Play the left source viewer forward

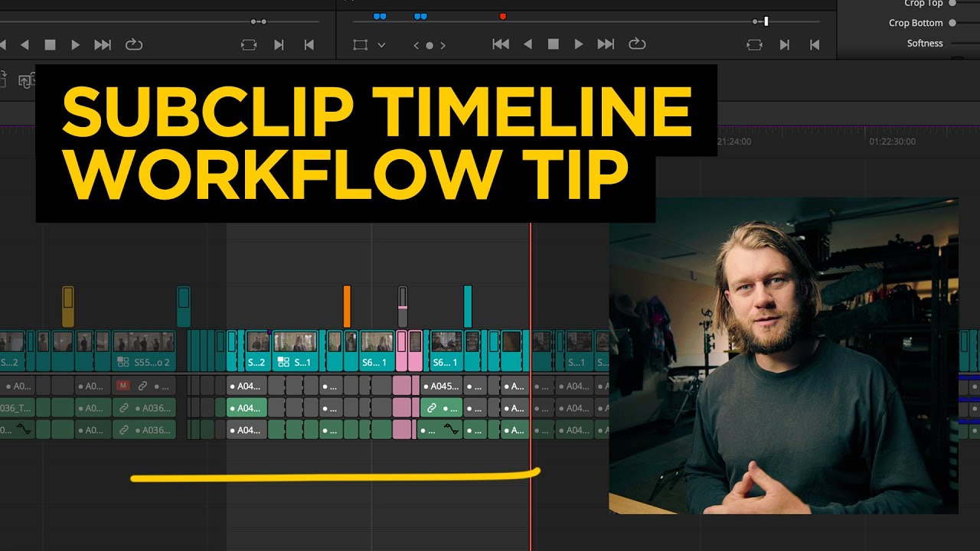75,45
